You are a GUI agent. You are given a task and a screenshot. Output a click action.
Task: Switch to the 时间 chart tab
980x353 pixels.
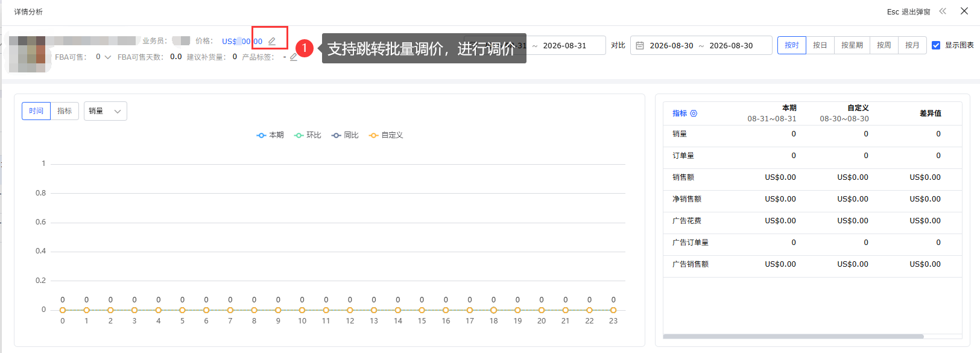(36, 111)
